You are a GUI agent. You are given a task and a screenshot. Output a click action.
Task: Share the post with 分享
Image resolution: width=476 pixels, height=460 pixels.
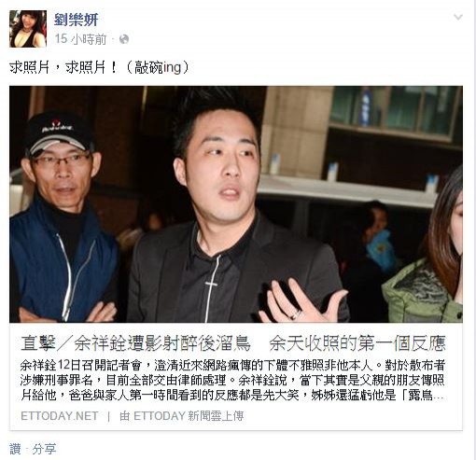(x=44, y=449)
